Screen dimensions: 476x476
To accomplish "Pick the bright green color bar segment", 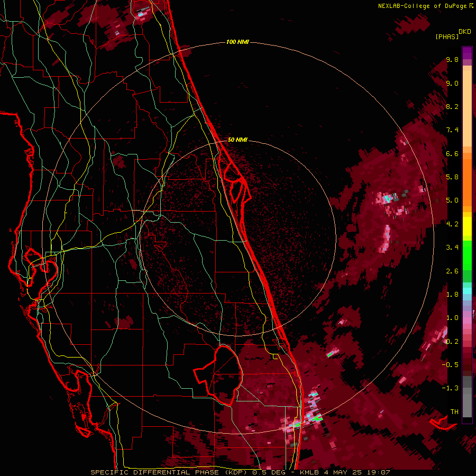I will coord(467,255).
